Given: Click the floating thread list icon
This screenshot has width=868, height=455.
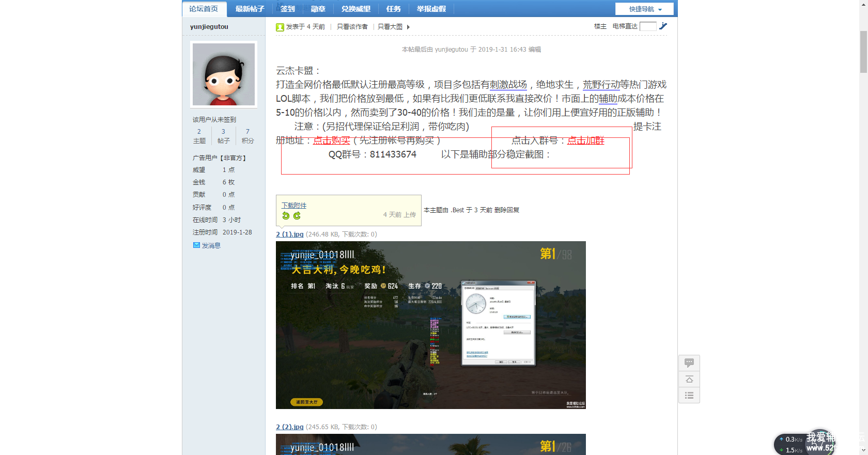Looking at the screenshot, I should 689,396.
